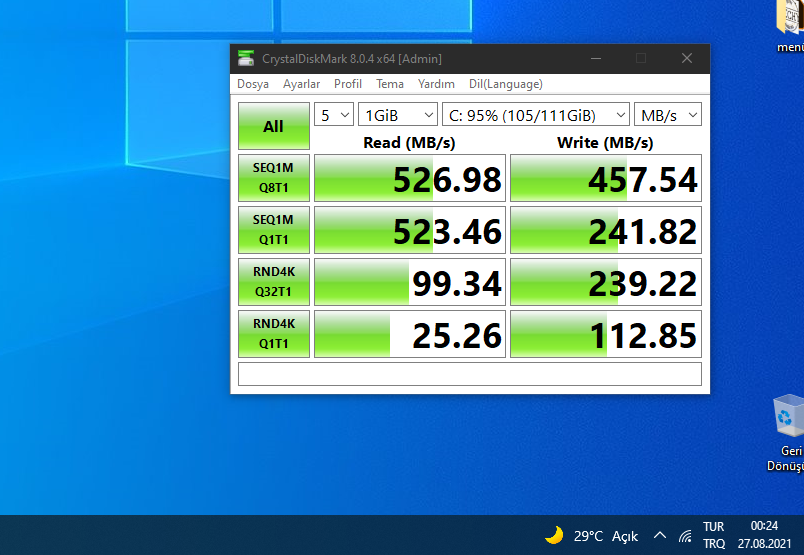Run the SEQ1M Q8T1 test
Image resolution: width=804 pixels, height=555 pixels.
(274, 178)
